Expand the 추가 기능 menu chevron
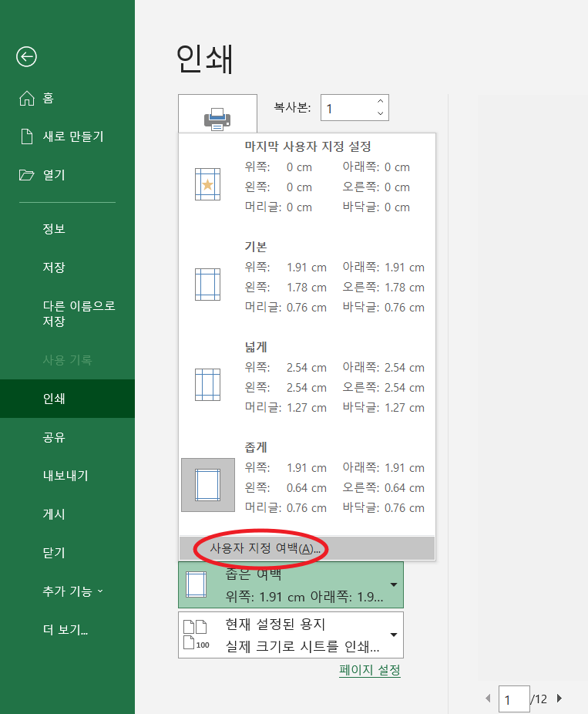This screenshot has width=588, height=714. point(100,591)
